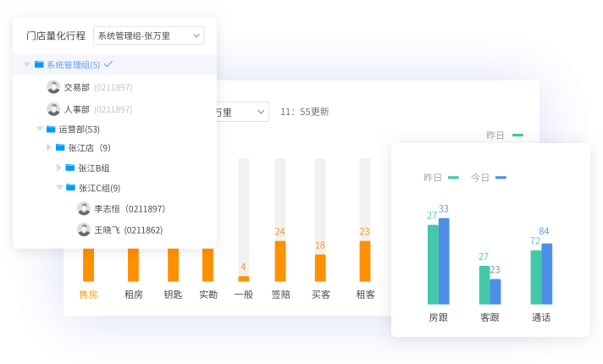
Task: Click the 张江B组 folder icon
Action: 70,168
